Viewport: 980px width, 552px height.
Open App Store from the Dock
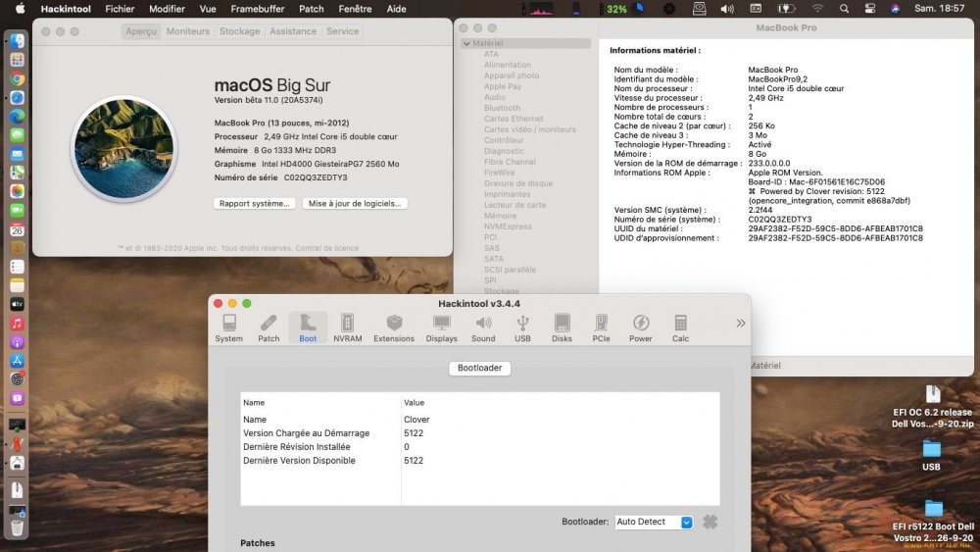coord(17,361)
